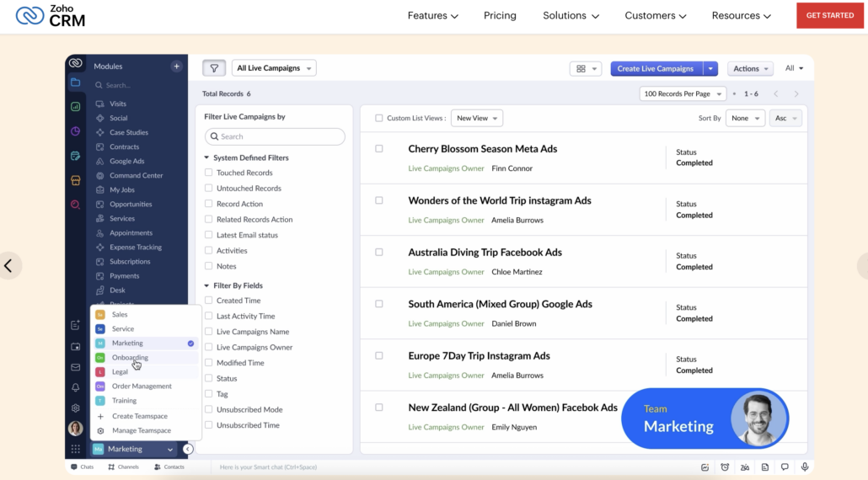
Task: Tick the Latest Email status checkbox
Action: pos(209,235)
